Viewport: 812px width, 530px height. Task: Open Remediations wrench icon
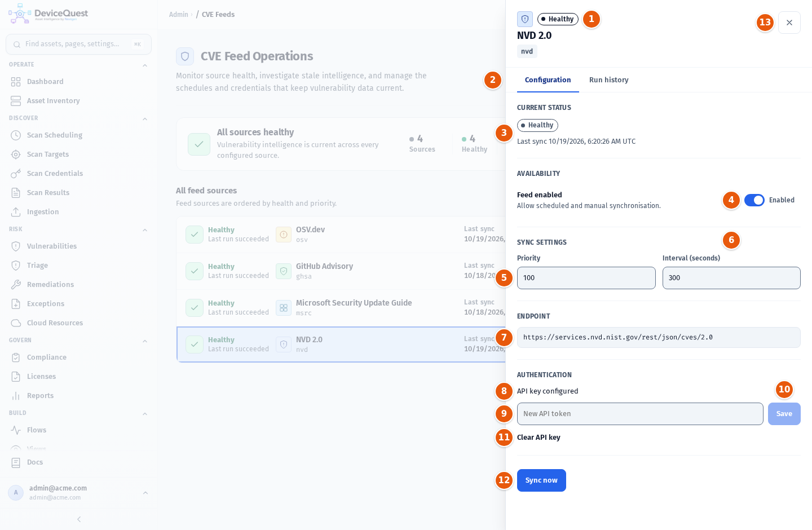16,285
